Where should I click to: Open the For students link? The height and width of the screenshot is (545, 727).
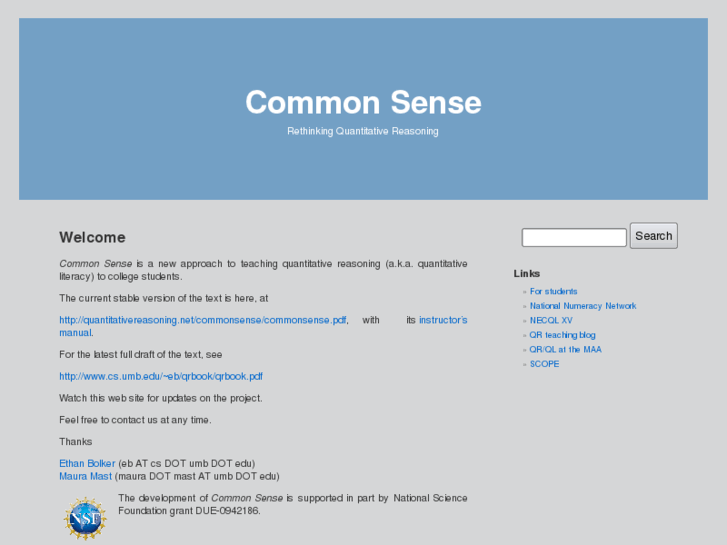(x=553, y=292)
